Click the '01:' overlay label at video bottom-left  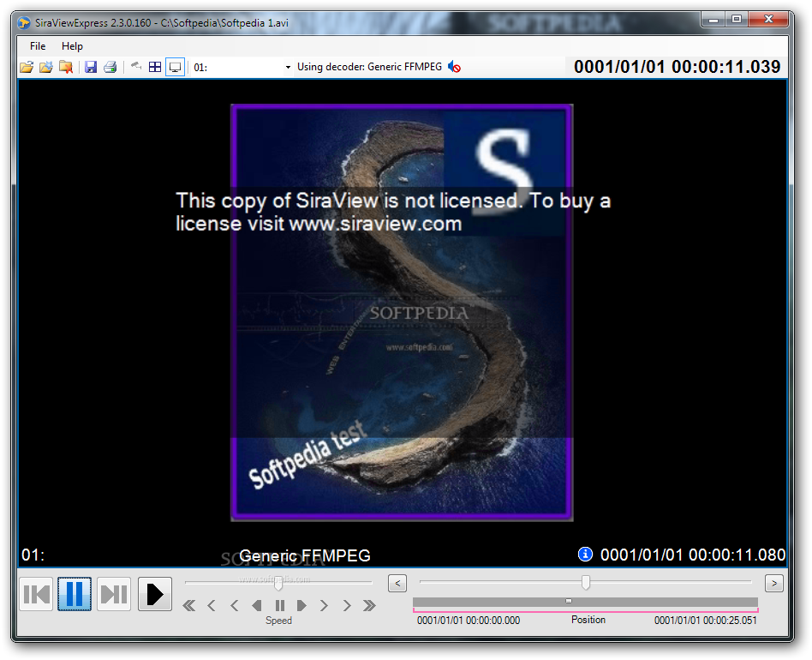(x=33, y=555)
